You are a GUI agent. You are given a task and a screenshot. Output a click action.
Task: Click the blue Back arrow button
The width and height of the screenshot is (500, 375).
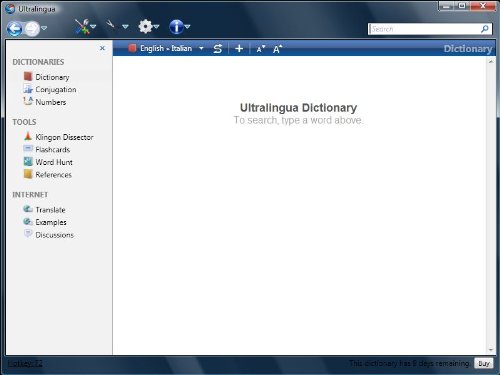(14, 29)
